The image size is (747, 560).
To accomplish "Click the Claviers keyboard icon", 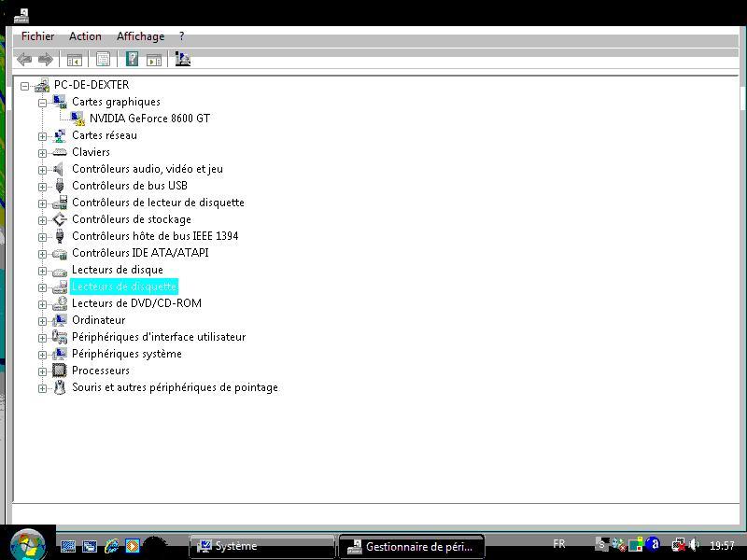I will coord(60,152).
